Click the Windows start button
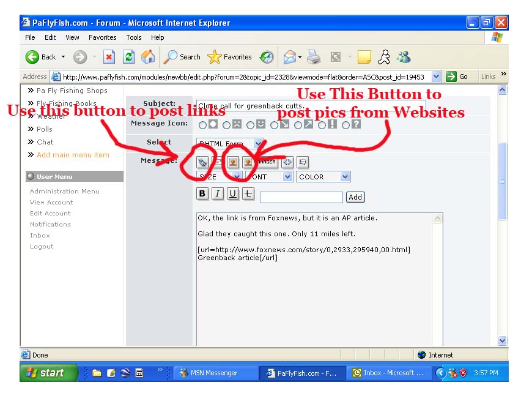Screen dimensions: 532x404 [x=48, y=373]
